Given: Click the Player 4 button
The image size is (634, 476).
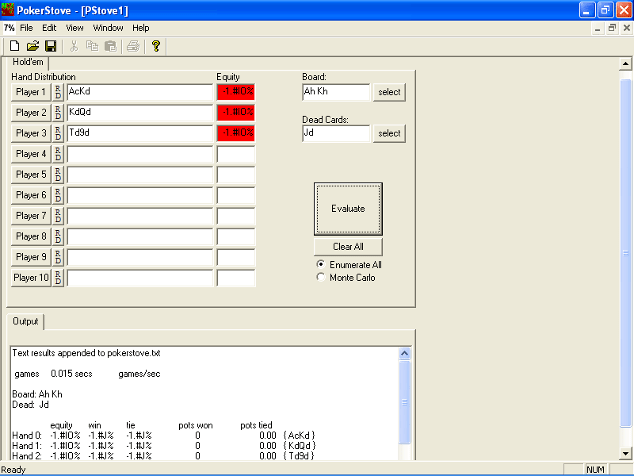Looking at the screenshot, I should (x=31, y=154).
